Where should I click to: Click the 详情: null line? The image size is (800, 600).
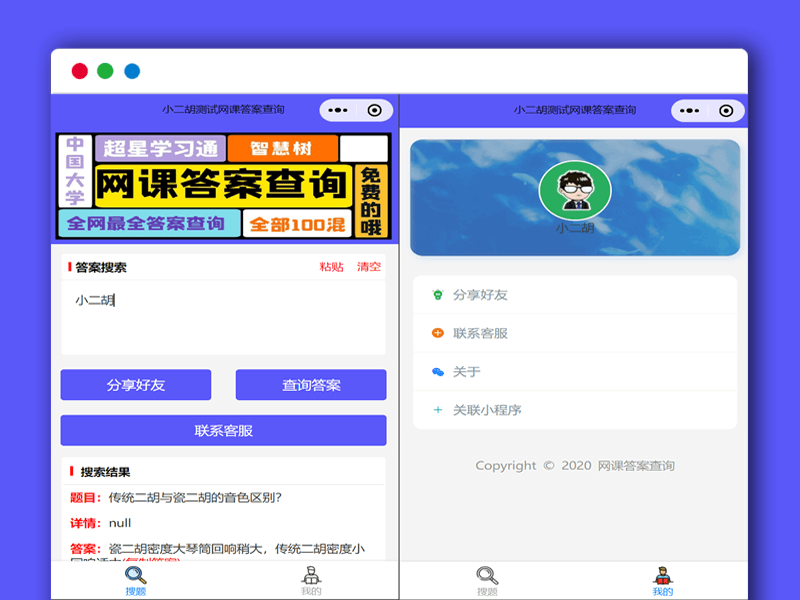click(x=101, y=523)
